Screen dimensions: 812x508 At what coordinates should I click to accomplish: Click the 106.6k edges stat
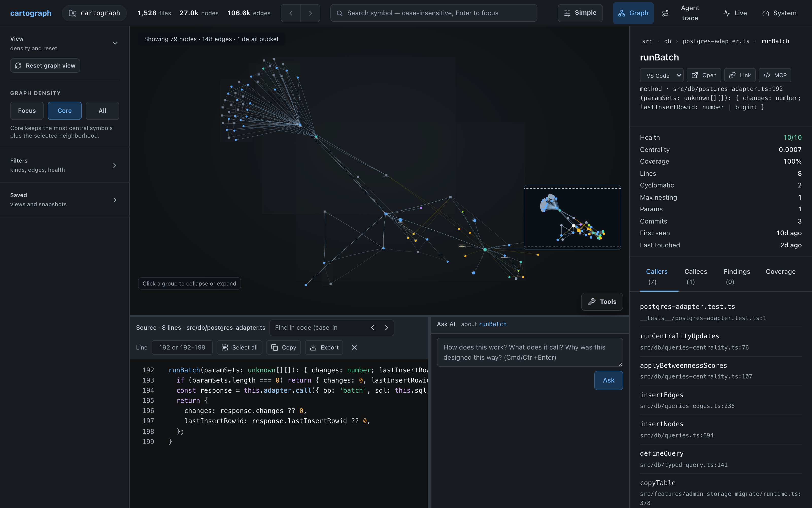(x=249, y=13)
